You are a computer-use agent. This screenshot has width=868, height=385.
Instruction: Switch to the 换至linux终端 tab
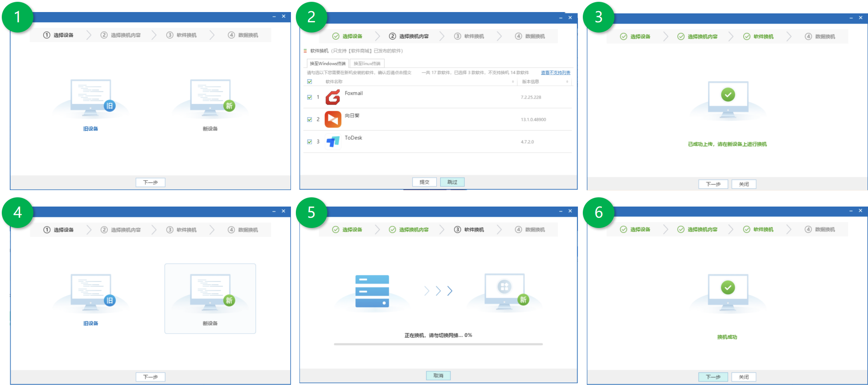(x=367, y=63)
